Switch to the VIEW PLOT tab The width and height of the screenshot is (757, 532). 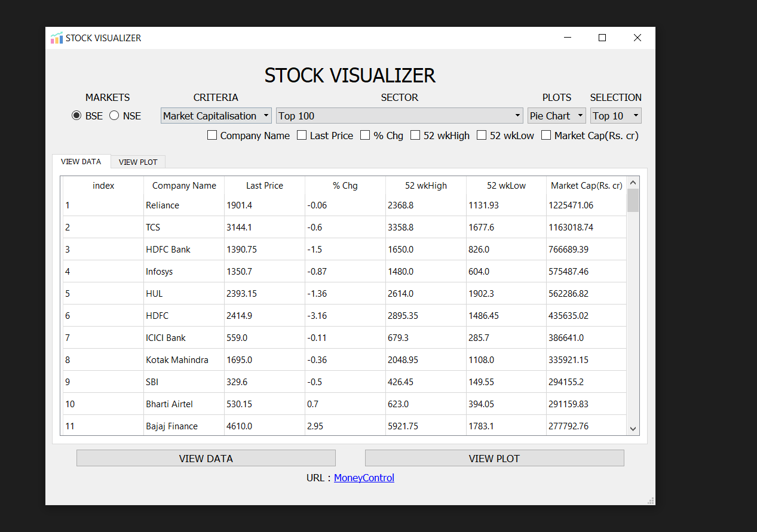coord(138,162)
